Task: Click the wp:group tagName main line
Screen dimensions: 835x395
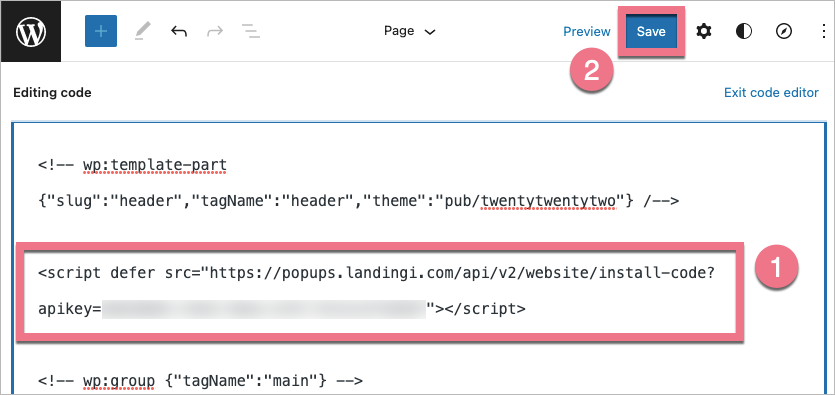Action: 200,381
